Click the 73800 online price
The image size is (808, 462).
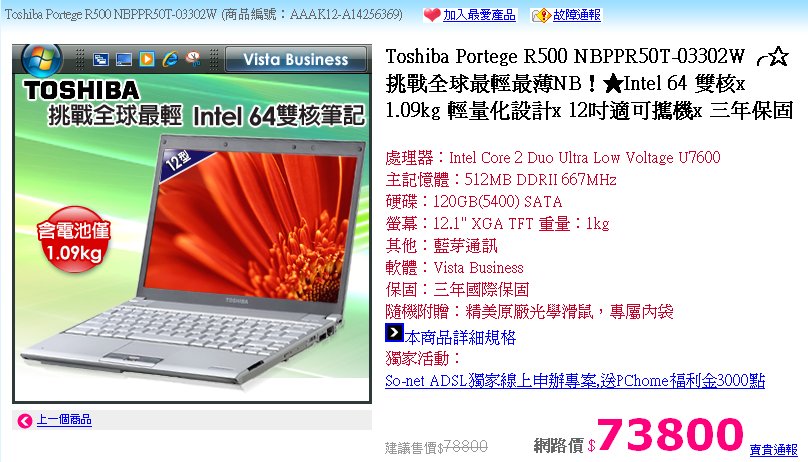pyautogui.click(x=669, y=434)
